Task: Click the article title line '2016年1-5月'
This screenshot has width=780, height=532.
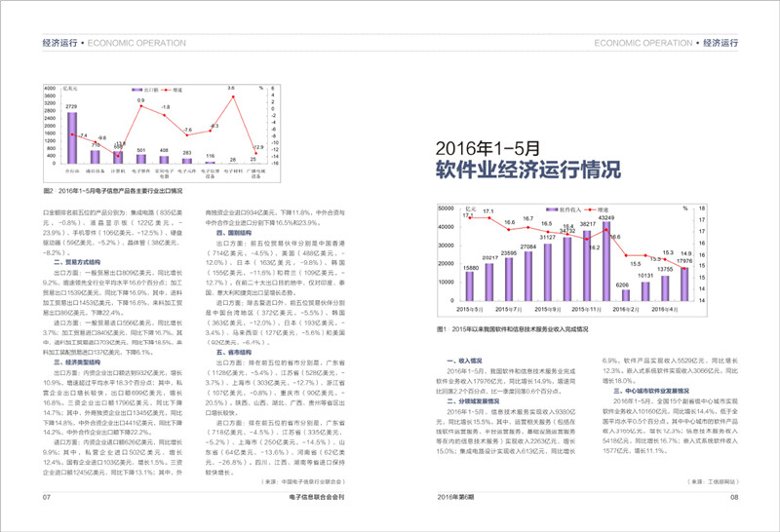Action: pos(487,148)
